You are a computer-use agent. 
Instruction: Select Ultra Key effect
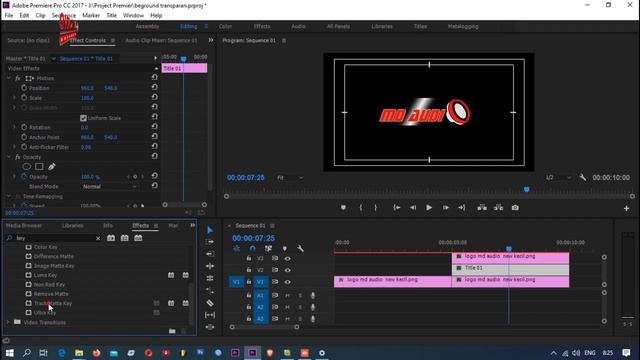(x=45, y=313)
